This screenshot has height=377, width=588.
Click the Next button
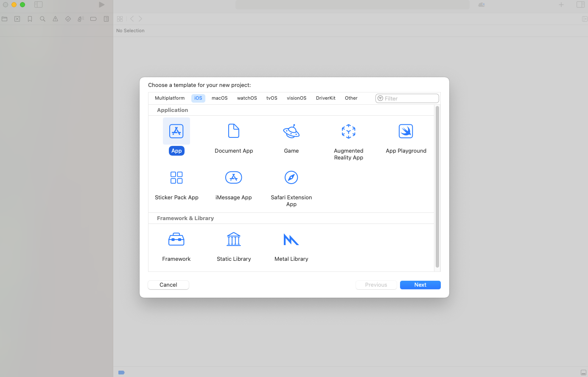[x=420, y=285]
